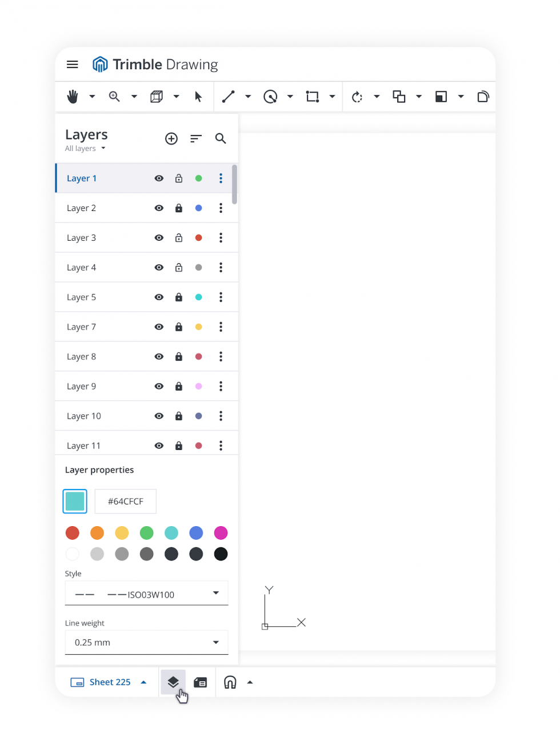Click the Zoom magnifier tool

coord(114,97)
